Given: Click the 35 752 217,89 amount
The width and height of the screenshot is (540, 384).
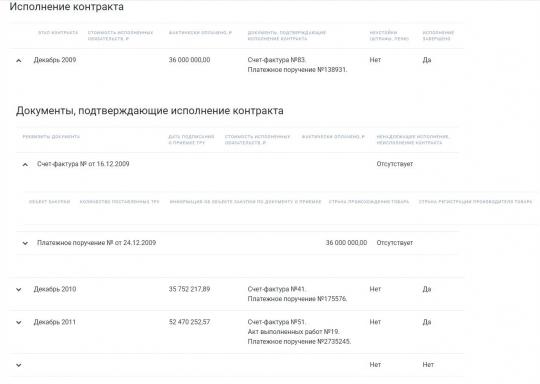Looking at the screenshot, I should (189, 289).
